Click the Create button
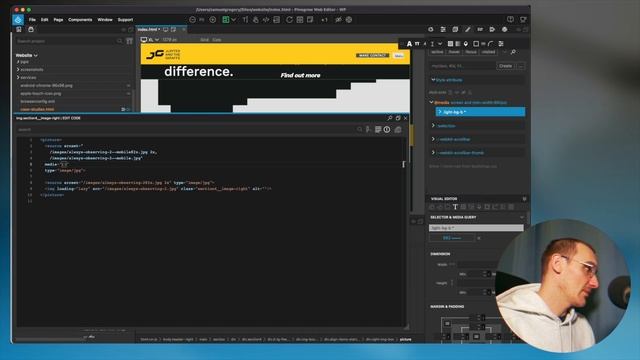 coord(505,66)
